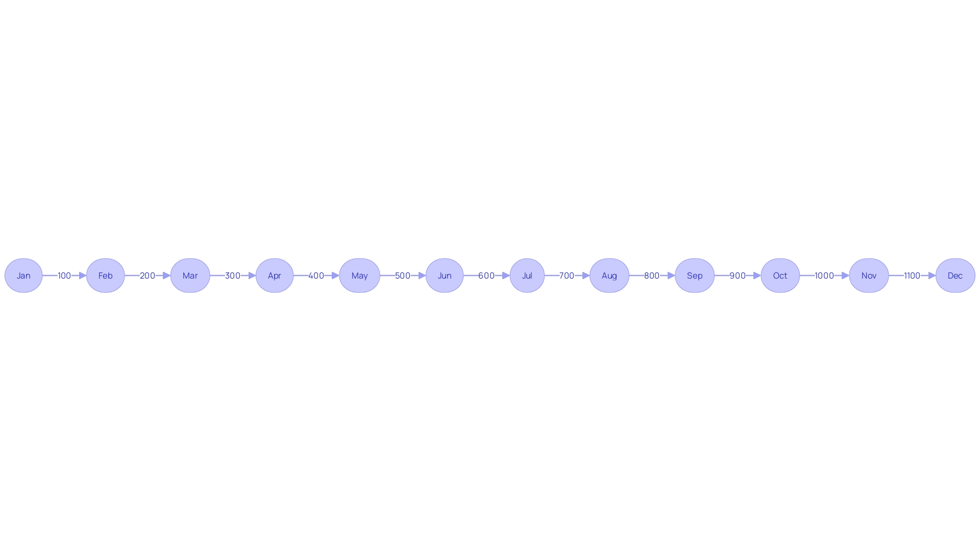
Task: Click the 200 connector between nodes
Action: click(x=148, y=275)
